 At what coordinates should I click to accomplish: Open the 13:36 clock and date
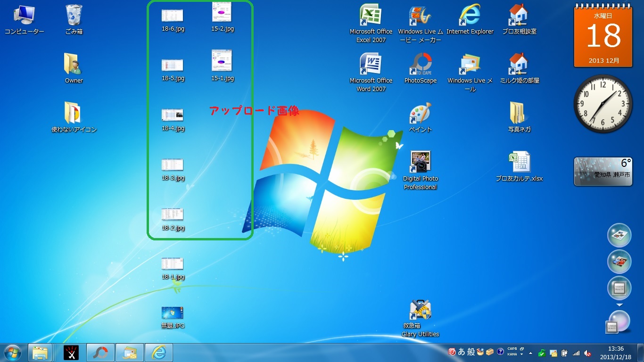click(616, 353)
